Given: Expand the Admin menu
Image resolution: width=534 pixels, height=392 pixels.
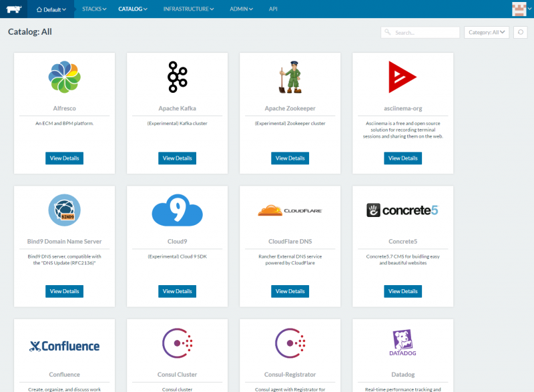Looking at the screenshot, I should coord(241,9).
